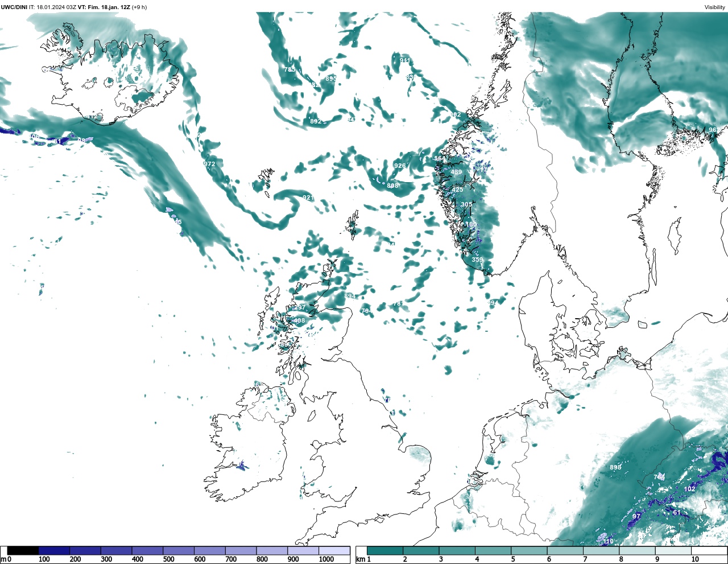Click the '425' value over Norway
The image size is (728, 564).
(457, 190)
